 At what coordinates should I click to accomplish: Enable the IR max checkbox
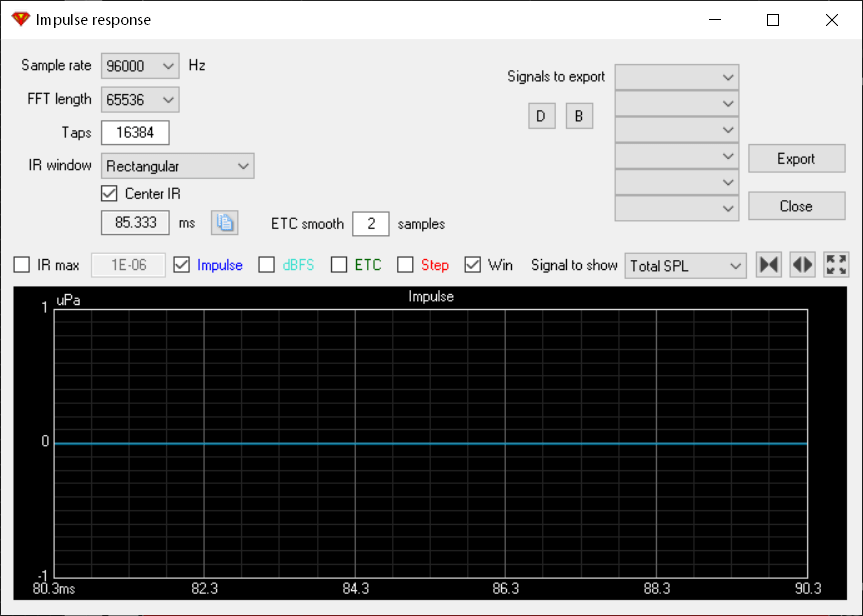coord(21,265)
